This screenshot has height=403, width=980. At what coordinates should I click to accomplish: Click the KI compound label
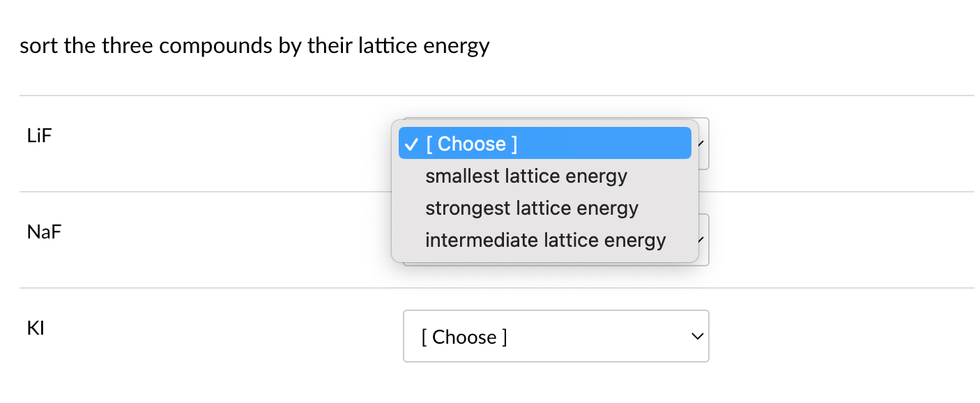point(36,328)
